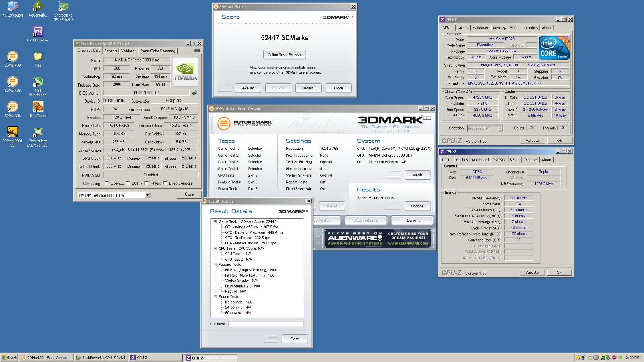Screen dimensions: 644x362
Task: Open MSI Afterburner desktop icon
Action: (38, 87)
